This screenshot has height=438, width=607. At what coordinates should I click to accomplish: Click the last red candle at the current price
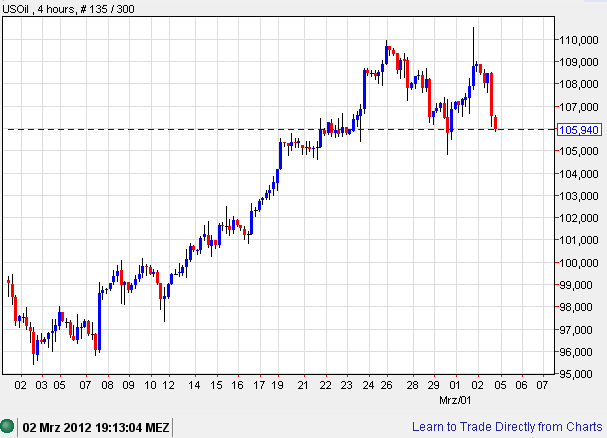[x=496, y=123]
